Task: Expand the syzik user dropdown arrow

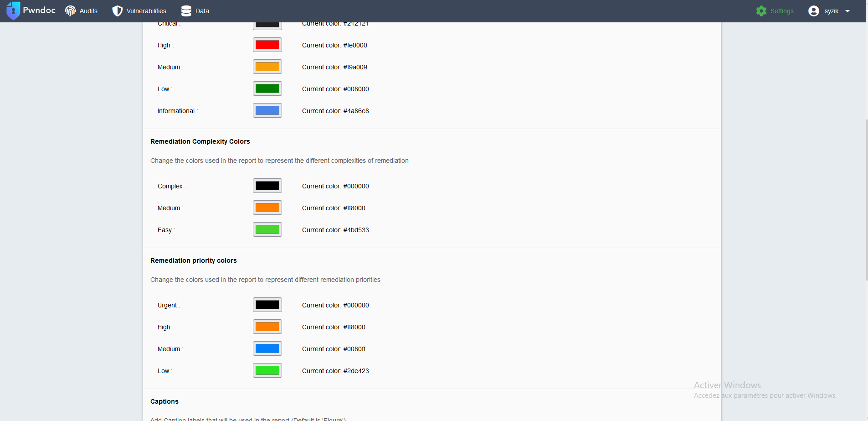Action: click(847, 11)
